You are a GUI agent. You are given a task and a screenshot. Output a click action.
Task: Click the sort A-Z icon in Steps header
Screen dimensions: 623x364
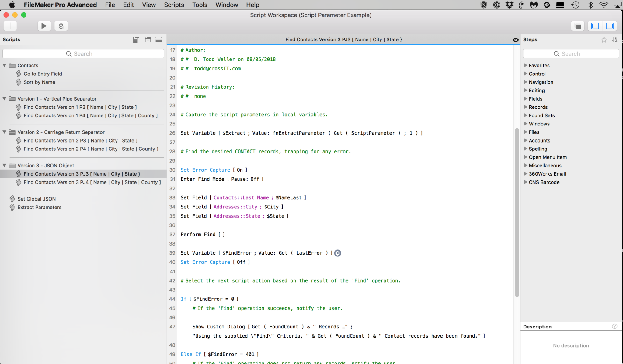click(614, 39)
